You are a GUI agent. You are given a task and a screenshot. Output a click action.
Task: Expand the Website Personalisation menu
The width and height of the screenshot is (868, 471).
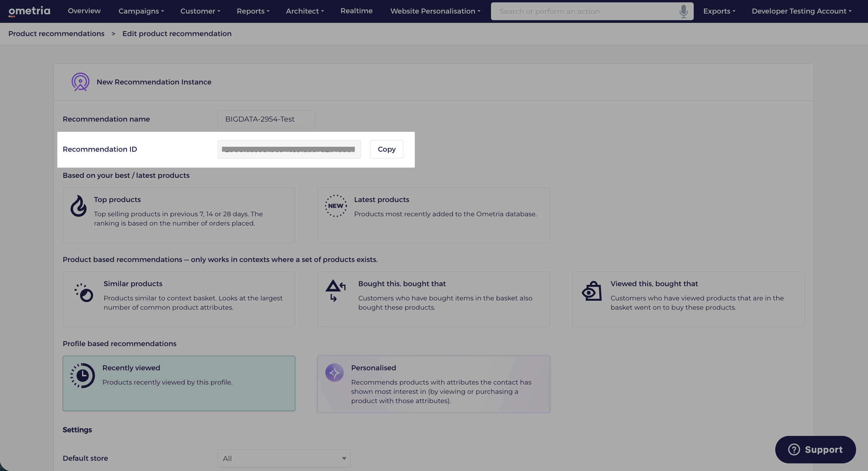pyautogui.click(x=435, y=11)
